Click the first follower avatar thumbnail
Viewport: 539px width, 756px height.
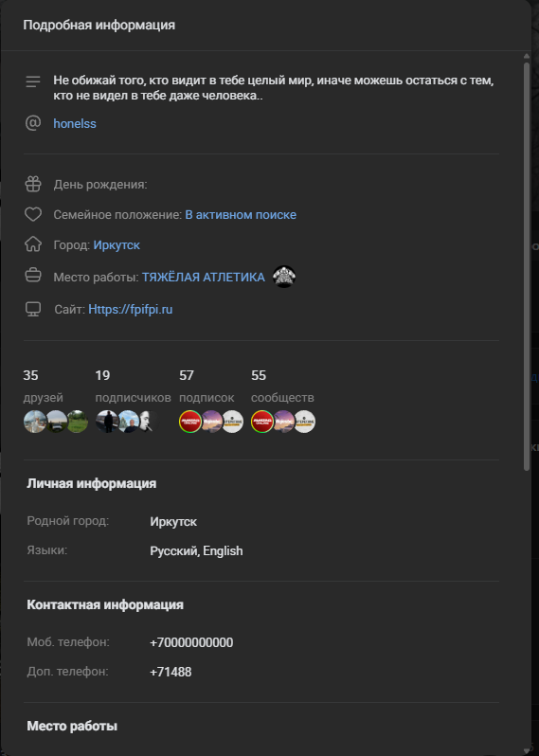click(x=106, y=422)
